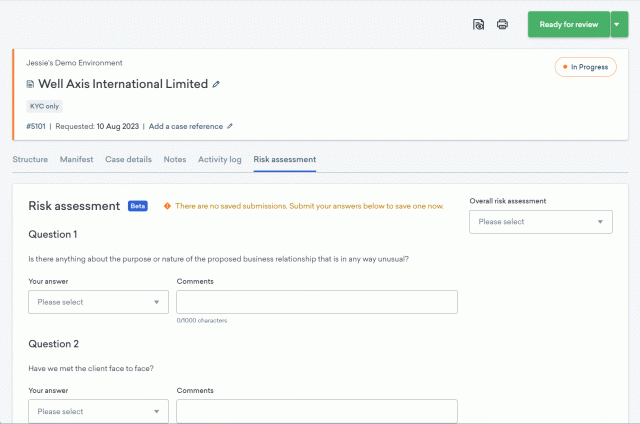Image resolution: width=640 pixels, height=424 pixels.
Task: Open the Overall risk assessment dropdown
Action: coord(540,222)
